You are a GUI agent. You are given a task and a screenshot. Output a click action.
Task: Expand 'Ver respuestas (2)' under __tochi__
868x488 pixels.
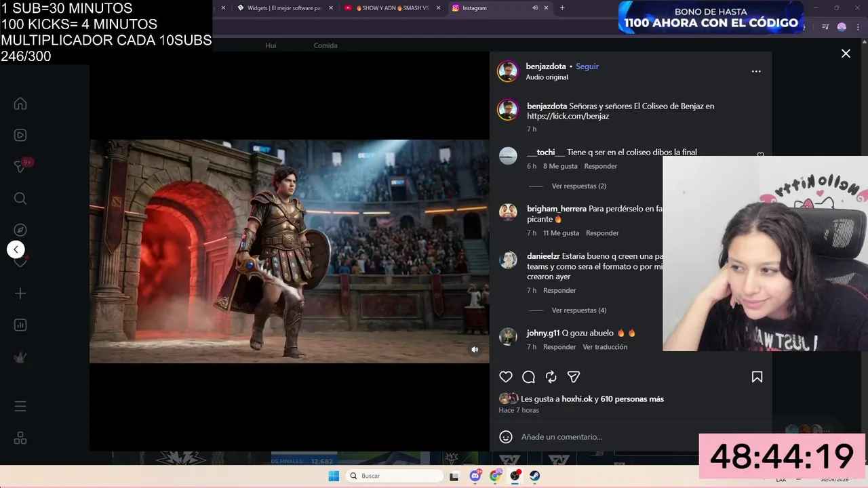point(579,186)
